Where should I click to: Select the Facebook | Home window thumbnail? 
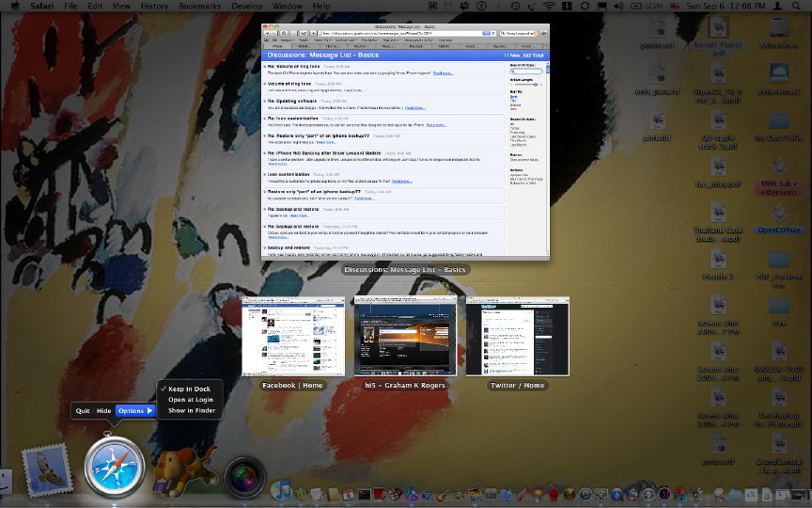click(x=293, y=337)
